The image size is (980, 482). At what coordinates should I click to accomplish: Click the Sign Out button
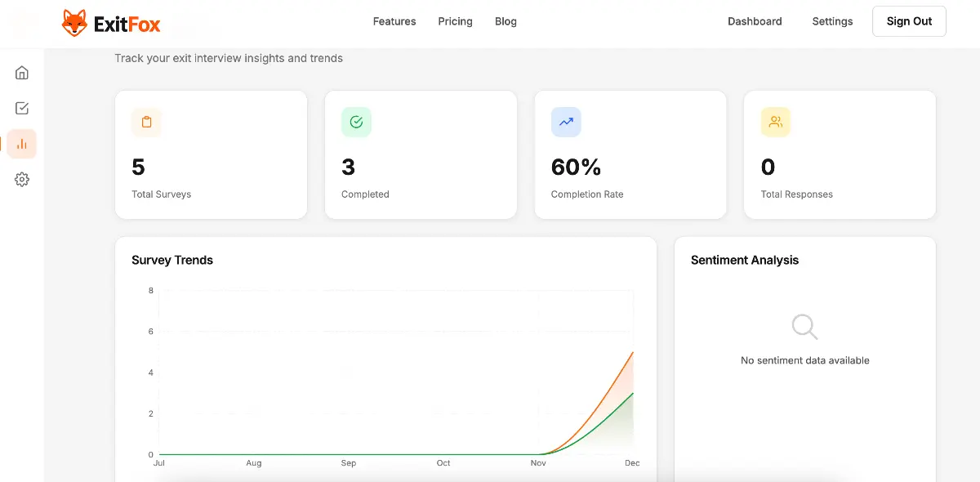[909, 21]
